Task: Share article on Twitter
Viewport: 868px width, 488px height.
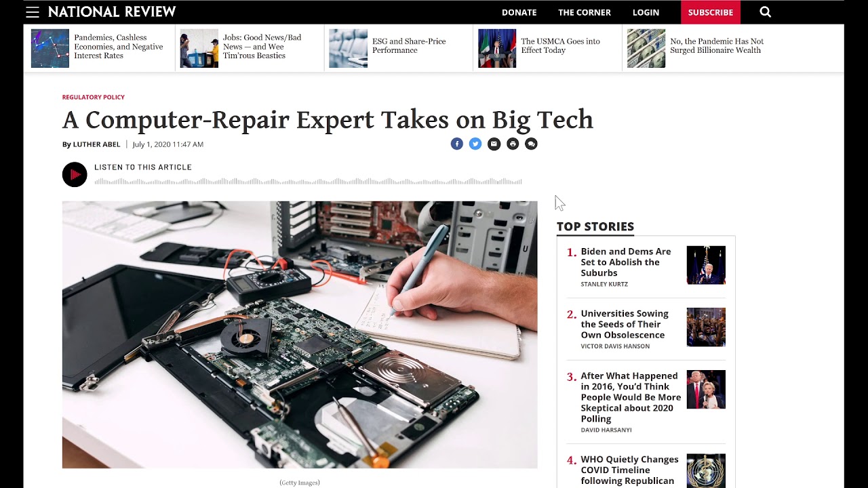Action: pyautogui.click(x=475, y=144)
